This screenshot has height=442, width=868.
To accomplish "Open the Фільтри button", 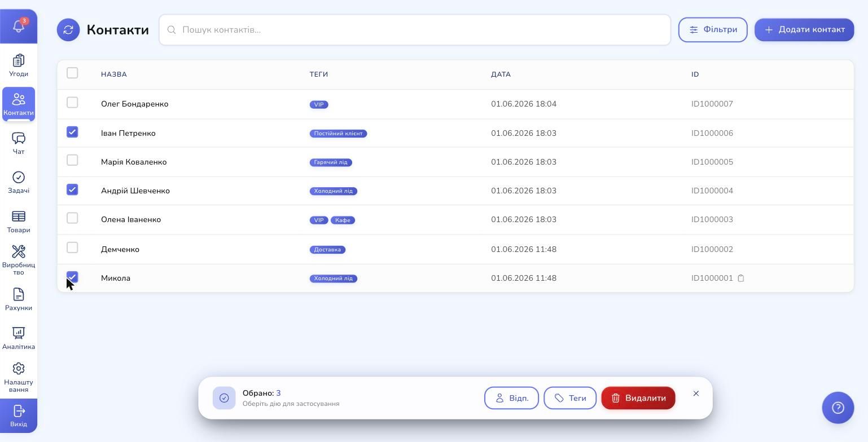I will pyautogui.click(x=713, y=30).
